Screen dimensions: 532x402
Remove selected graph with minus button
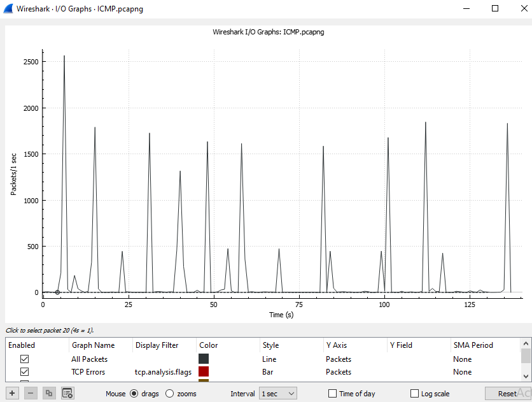[31, 393]
